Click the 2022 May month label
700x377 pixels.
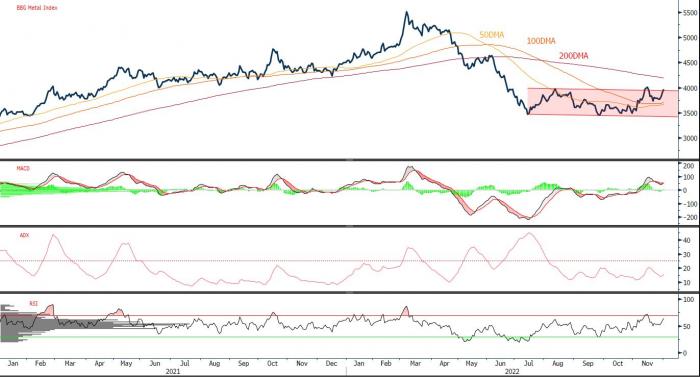coord(471,363)
